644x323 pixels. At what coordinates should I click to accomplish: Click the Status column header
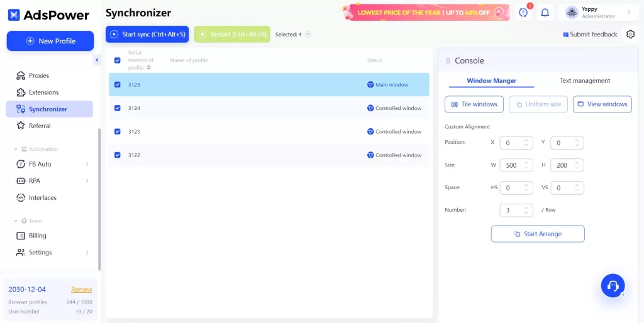point(374,60)
